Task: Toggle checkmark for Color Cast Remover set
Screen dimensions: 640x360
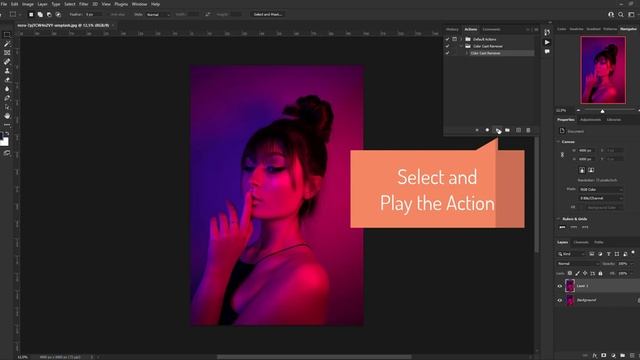Action: tap(447, 46)
